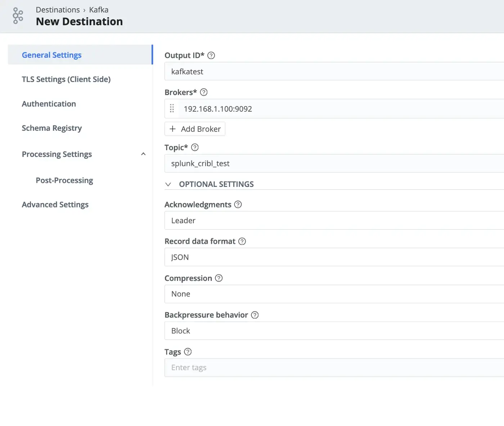Open help icon next to Compression
The width and height of the screenshot is (504, 426).
point(219,278)
